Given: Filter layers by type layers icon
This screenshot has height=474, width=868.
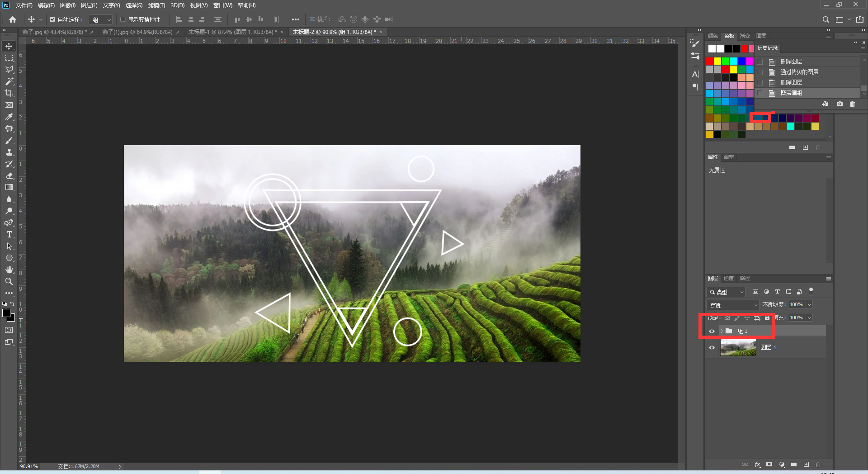Looking at the screenshot, I should point(778,292).
